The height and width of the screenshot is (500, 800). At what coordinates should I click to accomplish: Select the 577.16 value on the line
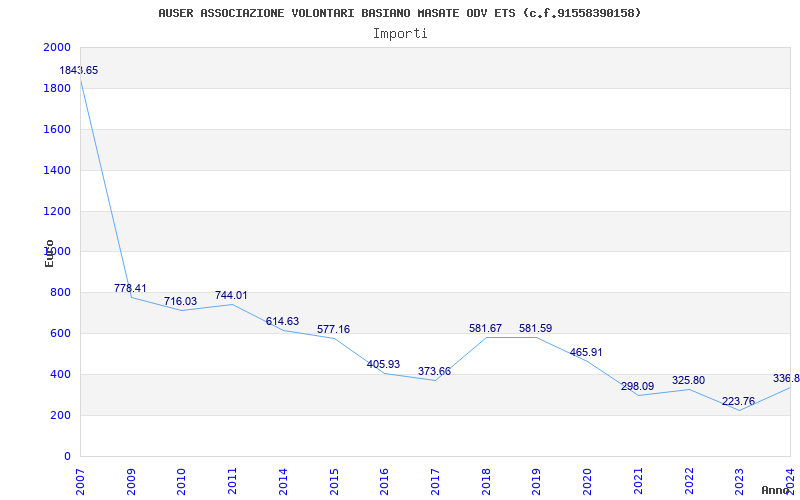(x=333, y=330)
